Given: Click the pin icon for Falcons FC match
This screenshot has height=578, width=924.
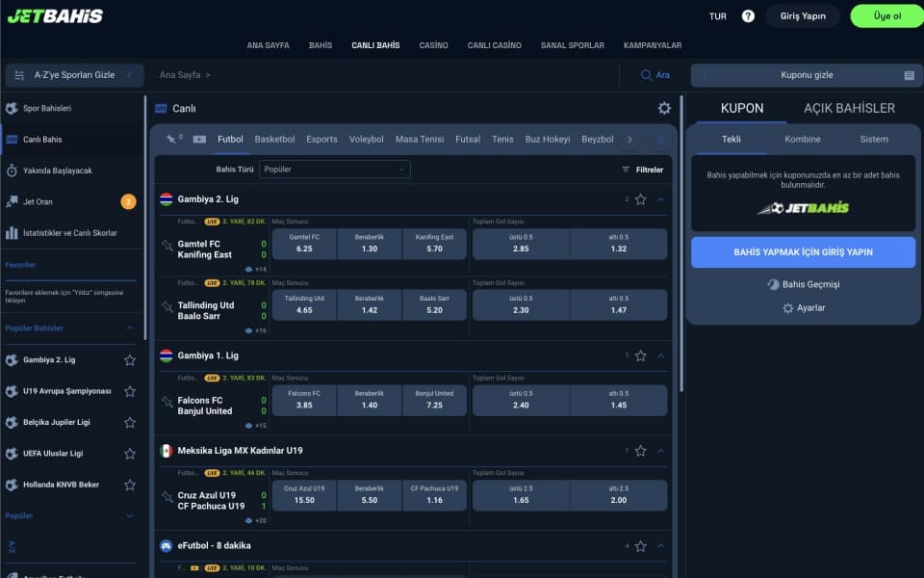Looking at the screenshot, I should coord(167,401).
